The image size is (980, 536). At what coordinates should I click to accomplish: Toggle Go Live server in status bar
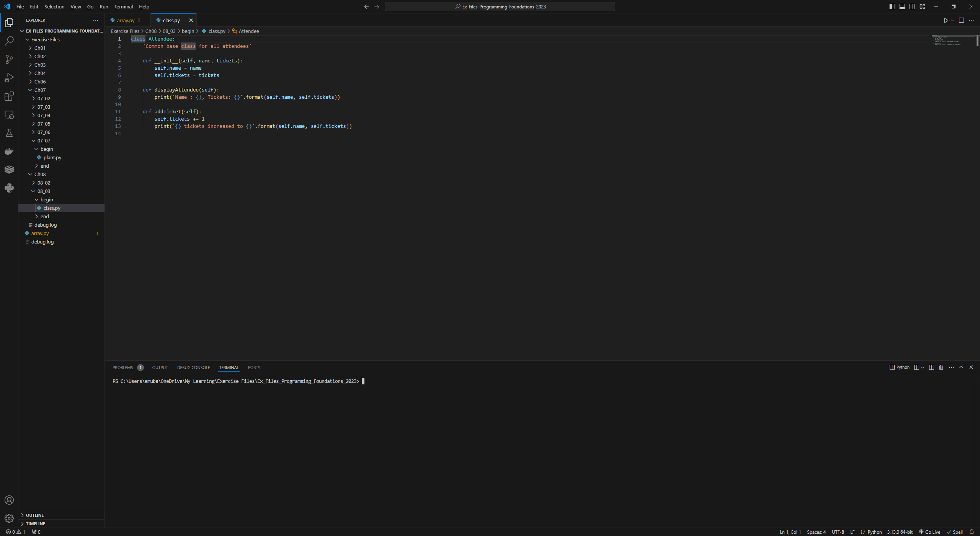[x=930, y=532]
